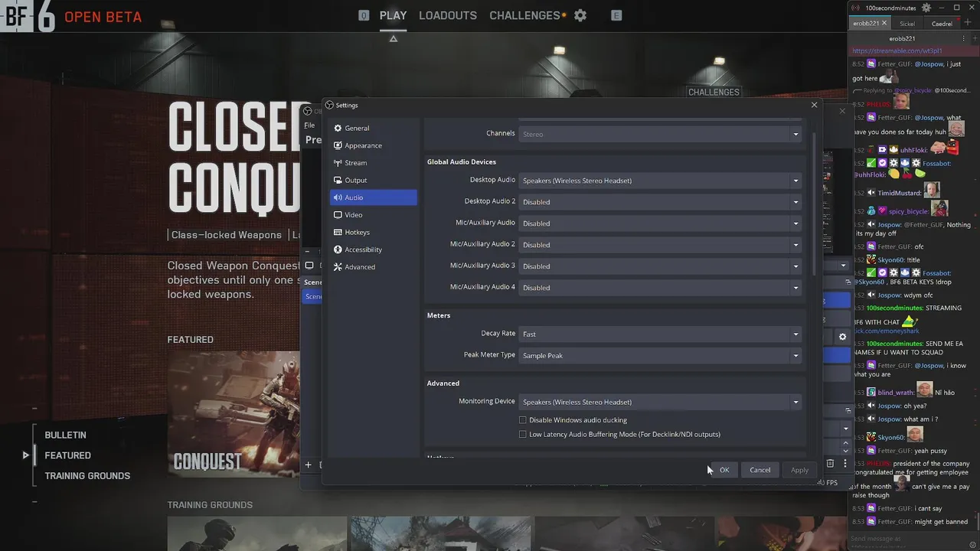Select TRAINING GROUNDS in the side menu

(87, 476)
